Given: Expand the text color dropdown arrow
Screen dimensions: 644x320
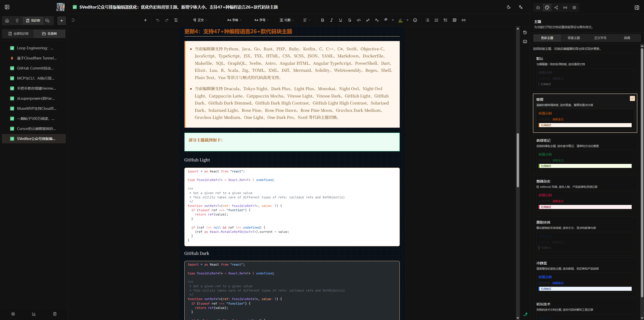Looking at the screenshot, I should click(x=393, y=20).
